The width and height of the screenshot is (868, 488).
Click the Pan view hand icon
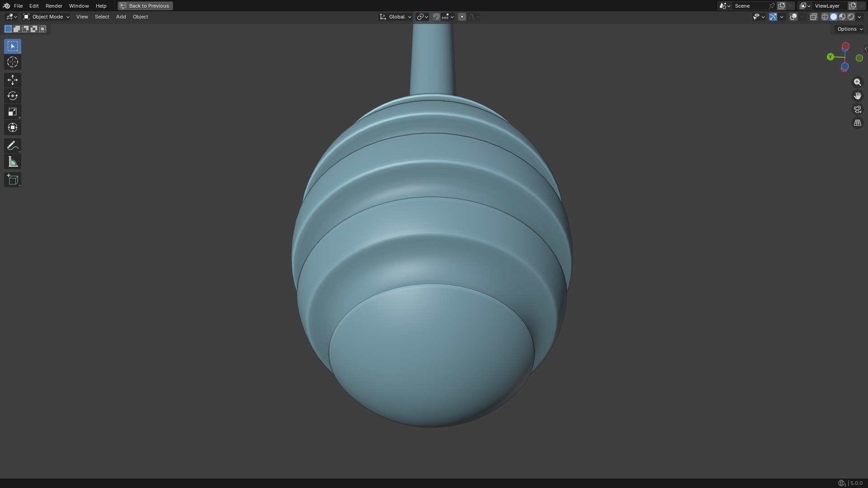[x=857, y=96]
